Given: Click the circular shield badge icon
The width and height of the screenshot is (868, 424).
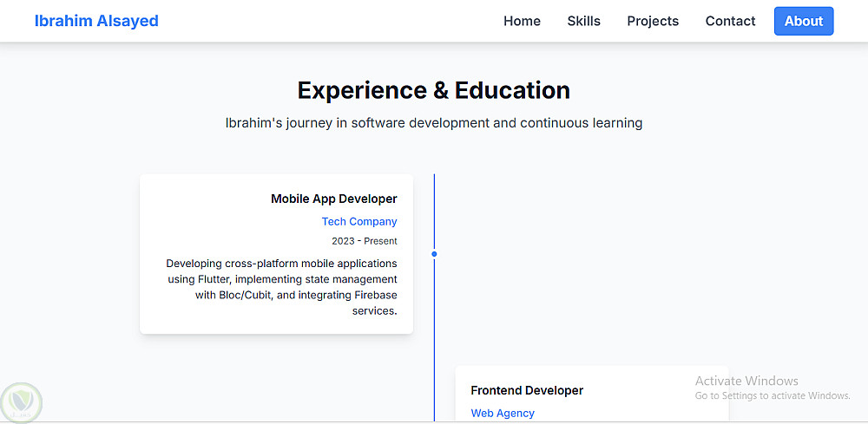Looking at the screenshot, I should click(x=21, y=402).
